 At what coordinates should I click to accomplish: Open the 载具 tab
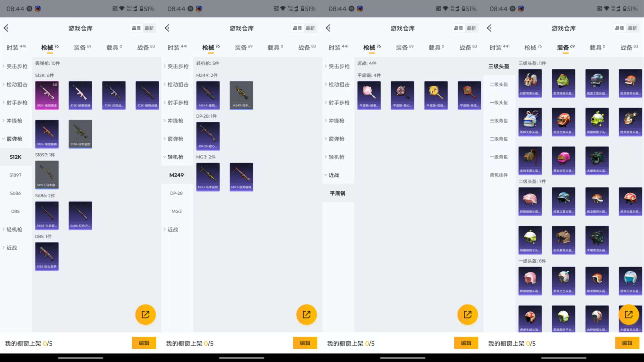[x=112, y=47]
